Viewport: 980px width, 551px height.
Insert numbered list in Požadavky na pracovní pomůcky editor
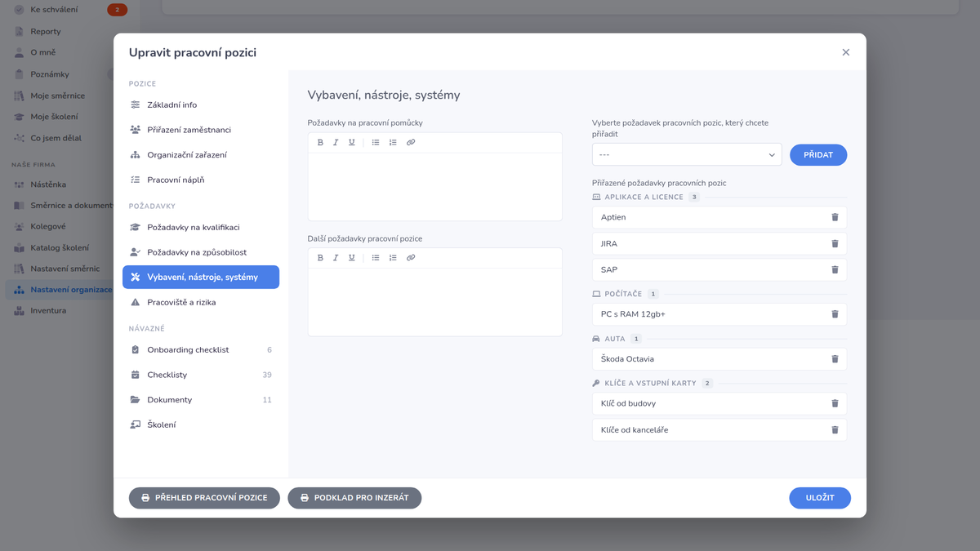pos(393,143)
